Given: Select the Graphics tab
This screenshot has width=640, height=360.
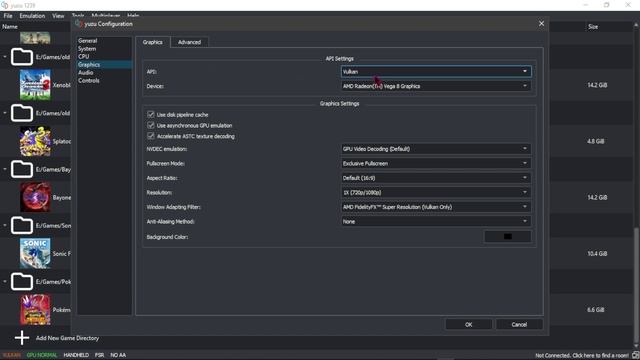Looking at the screenshot, I should tap(153, 42).
